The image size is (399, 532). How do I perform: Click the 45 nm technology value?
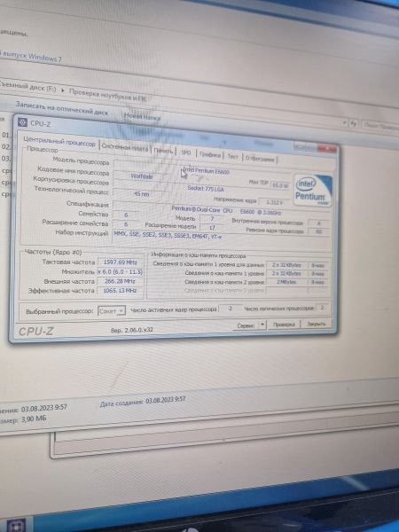[x=142, y=193]
